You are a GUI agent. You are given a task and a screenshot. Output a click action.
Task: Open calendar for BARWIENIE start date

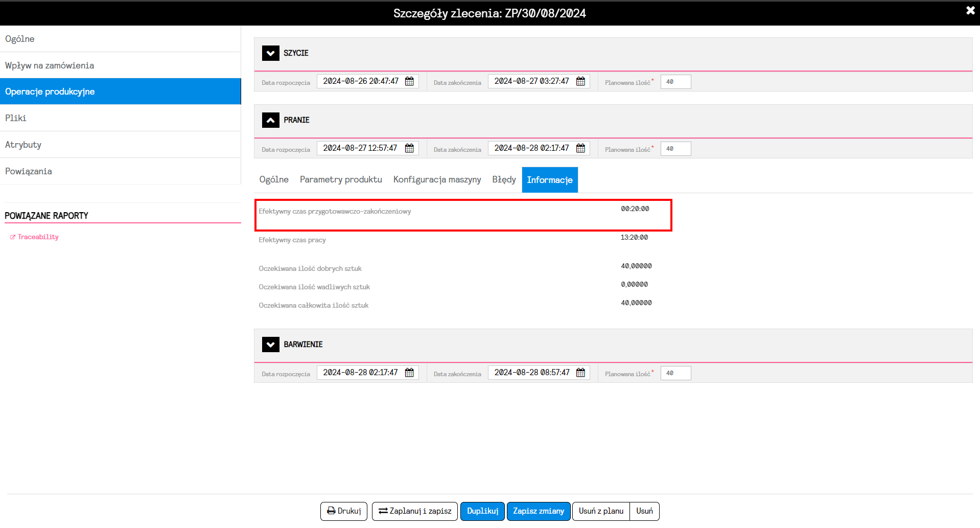[x=409, y=373]
